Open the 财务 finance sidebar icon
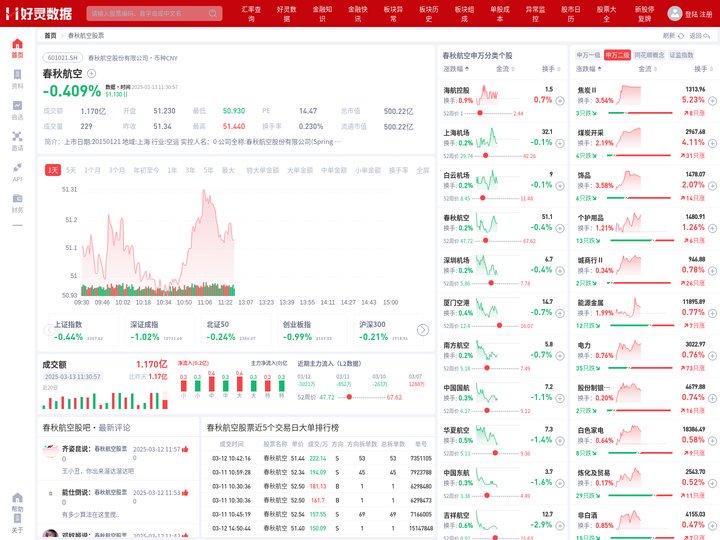Screen dimensions: 720x540 click(x=17, y=198)
